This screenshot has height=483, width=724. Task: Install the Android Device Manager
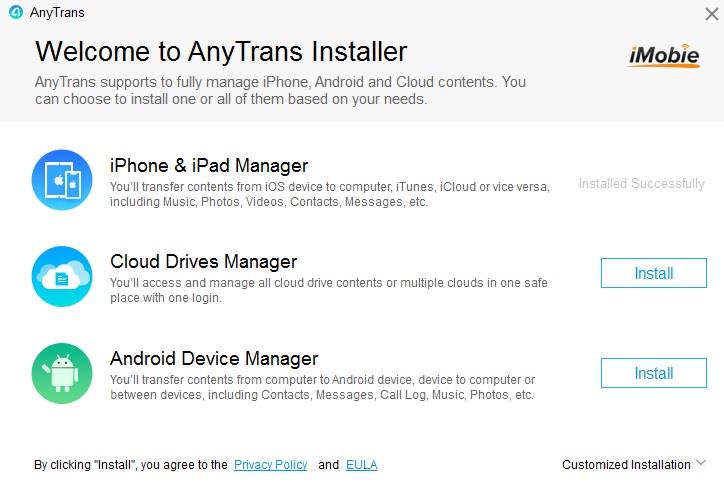point(653,373)
